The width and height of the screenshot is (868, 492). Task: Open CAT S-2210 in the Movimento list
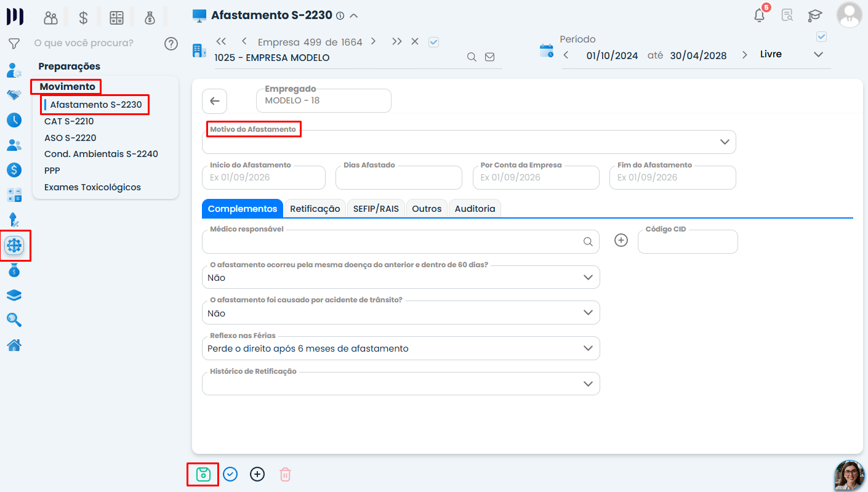(x=69, y=121)
